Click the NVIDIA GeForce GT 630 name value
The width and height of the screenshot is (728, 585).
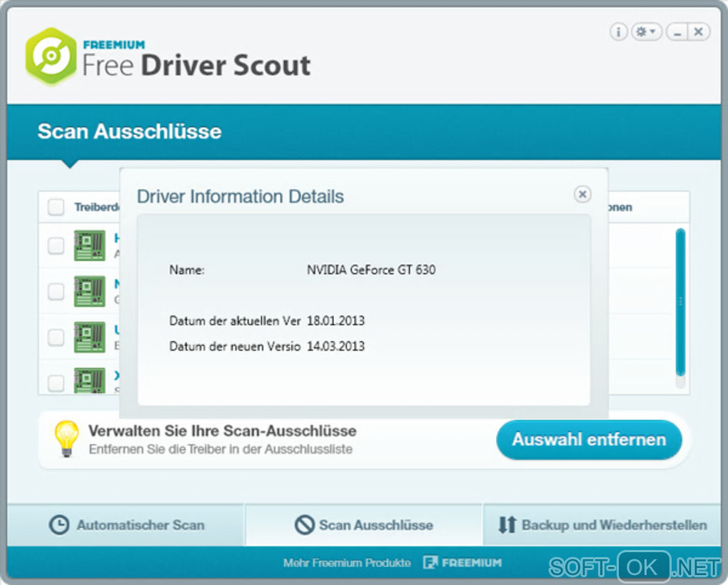point(371,270)
